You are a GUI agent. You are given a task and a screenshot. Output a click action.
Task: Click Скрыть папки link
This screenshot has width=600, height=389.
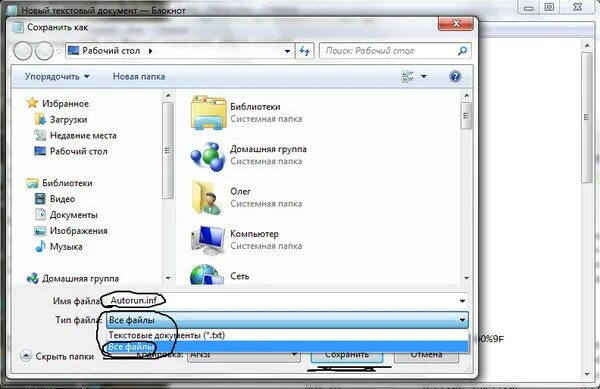click(64, 356)
